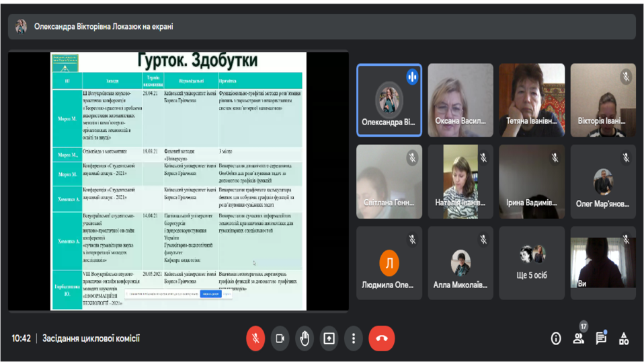The image size is (644, 362).
Task: Click muted mic icon on Алла's tile
Action: [x=483, y=240]
